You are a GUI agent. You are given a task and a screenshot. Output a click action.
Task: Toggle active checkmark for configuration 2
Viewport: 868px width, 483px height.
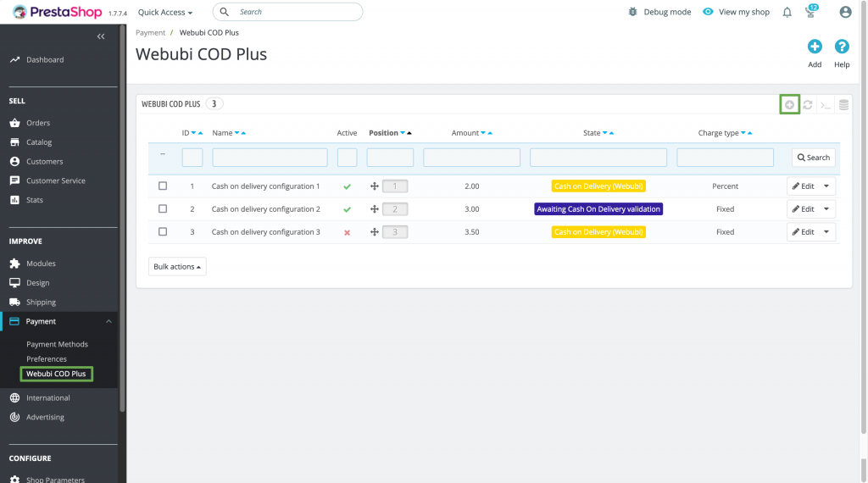point(347,209)
